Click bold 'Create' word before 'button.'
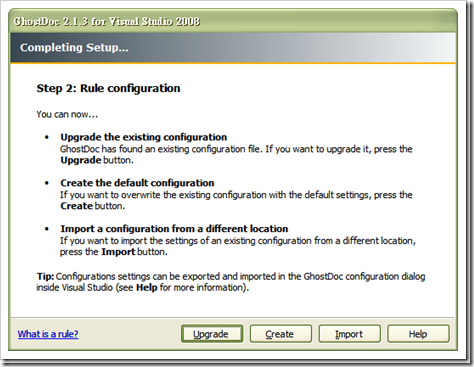Viewport: 474px width, 367px height. (76, 206)
